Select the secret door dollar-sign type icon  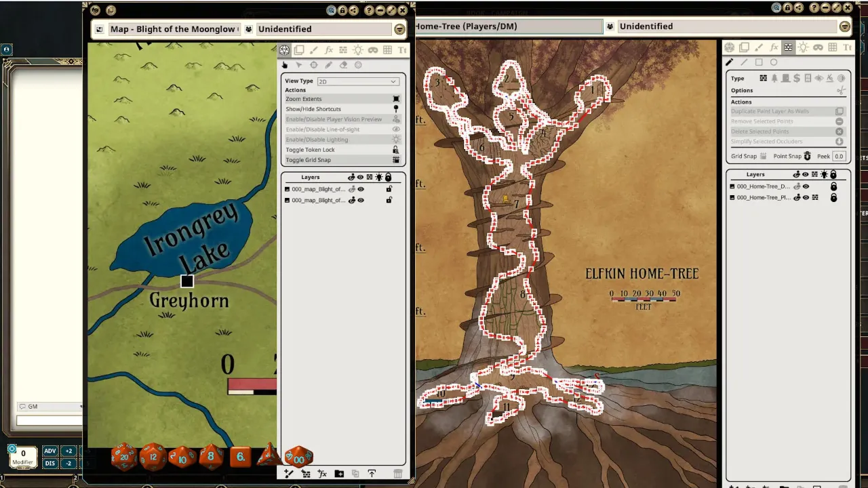point(796,79)
